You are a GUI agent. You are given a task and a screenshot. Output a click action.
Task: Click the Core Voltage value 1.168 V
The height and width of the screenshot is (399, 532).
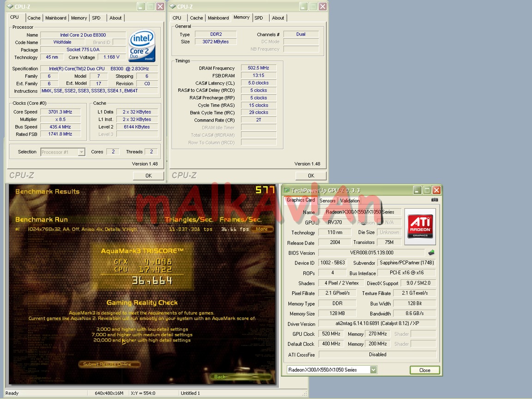[112, 57]
